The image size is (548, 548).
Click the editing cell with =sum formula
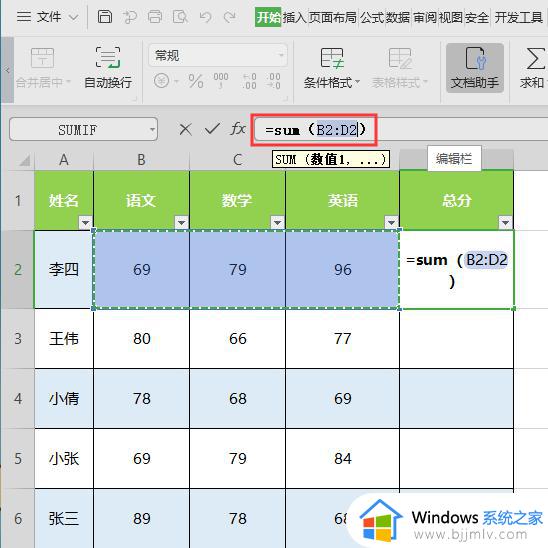(456, 269)
